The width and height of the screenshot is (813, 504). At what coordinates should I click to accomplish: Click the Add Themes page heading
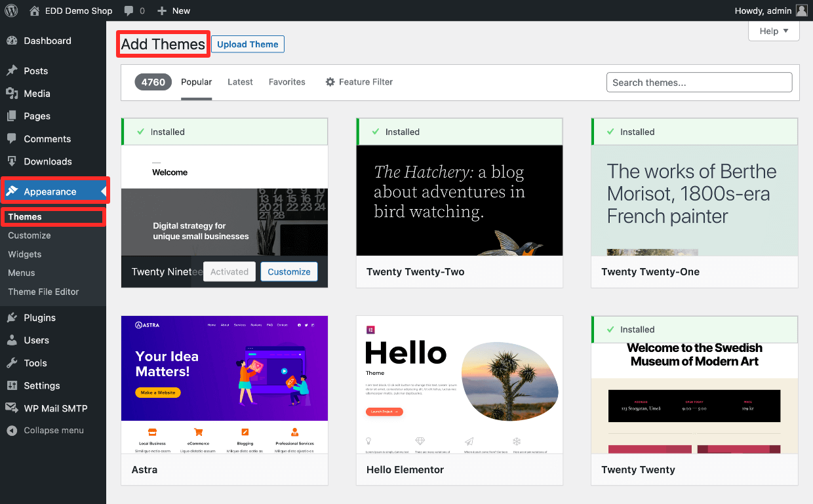tap(163, 45)
